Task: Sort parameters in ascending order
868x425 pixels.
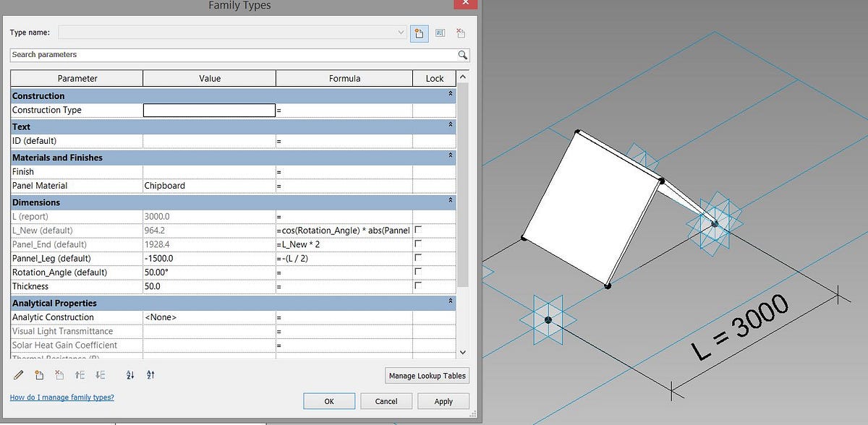Action: [x=130, y=375]
